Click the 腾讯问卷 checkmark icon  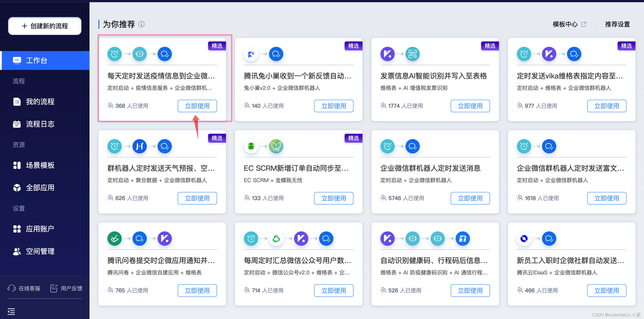coord(114,238)
